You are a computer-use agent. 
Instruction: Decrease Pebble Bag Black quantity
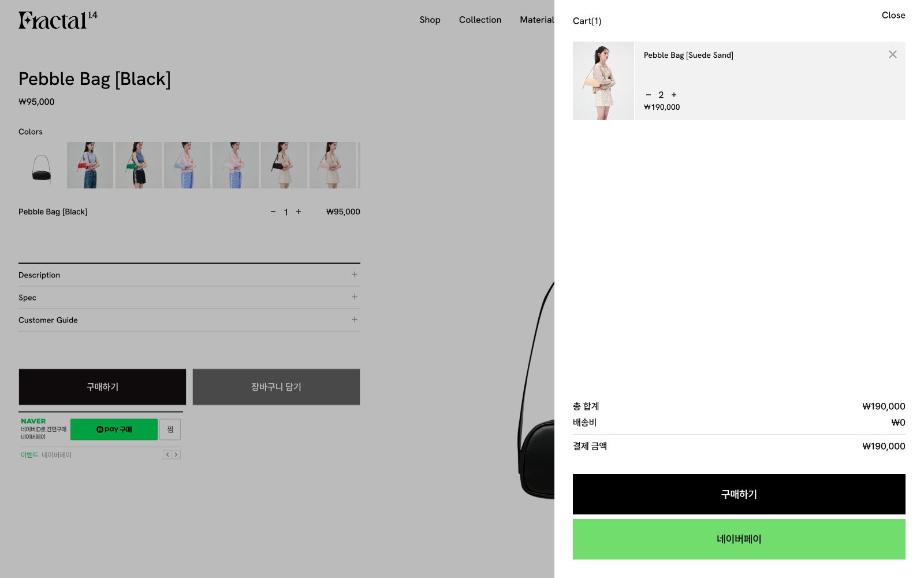pos(273,212)
